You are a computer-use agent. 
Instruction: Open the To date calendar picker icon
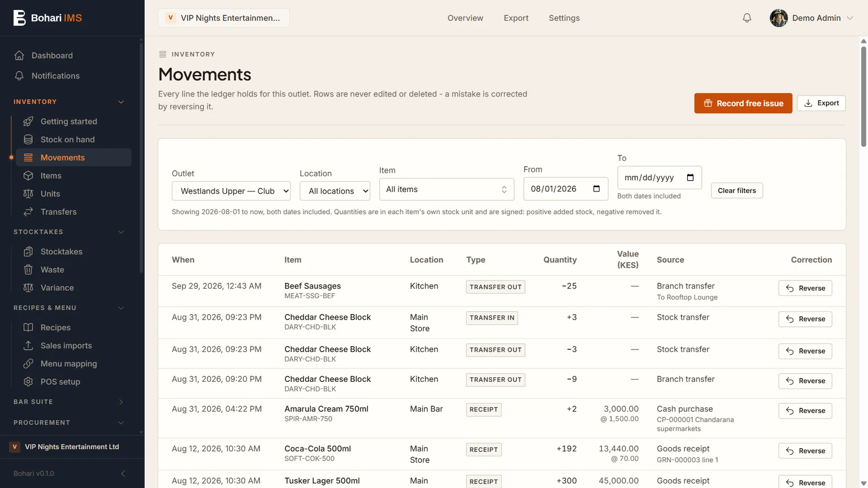(x=690, y=177)
